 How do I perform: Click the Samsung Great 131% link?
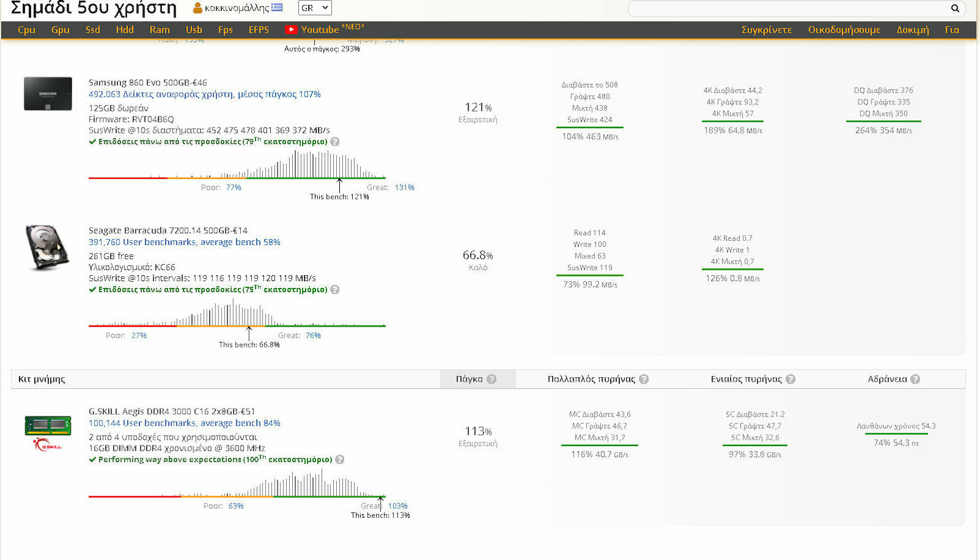(404, 187)
